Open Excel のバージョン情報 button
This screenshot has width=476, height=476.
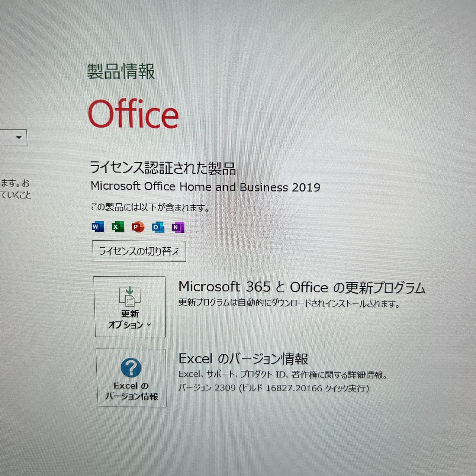point(131,378)
